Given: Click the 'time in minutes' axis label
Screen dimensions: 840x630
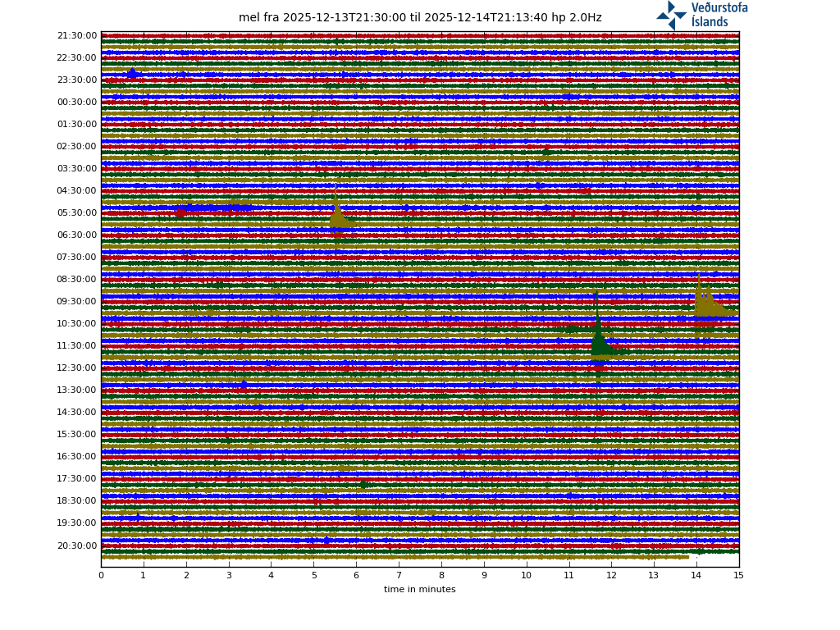Looking at the screenshot, I should (419, 589).
